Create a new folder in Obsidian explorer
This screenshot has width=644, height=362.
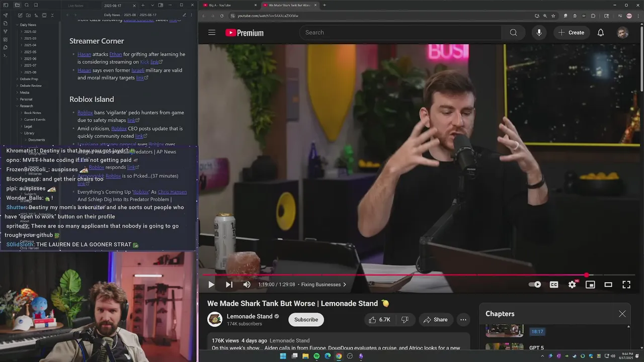[28, 15]
